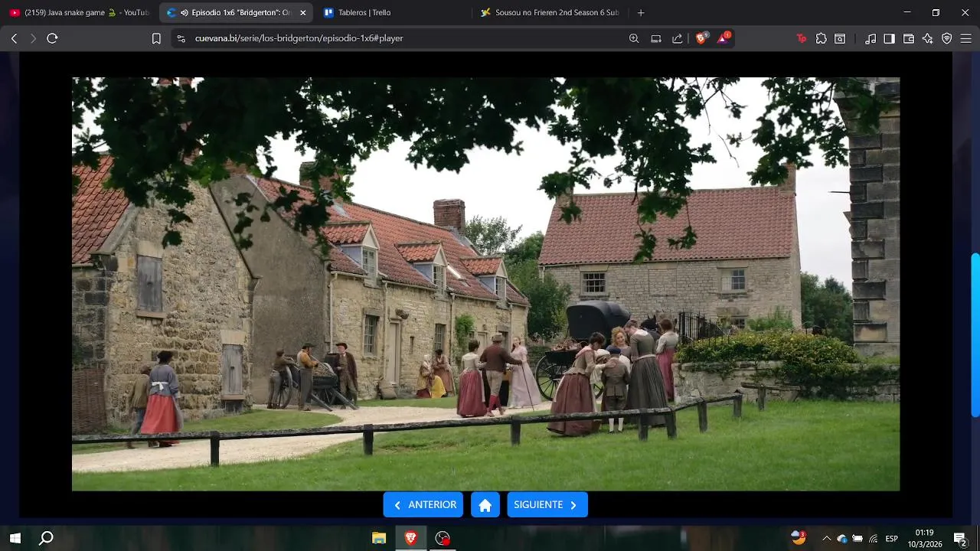Open Windows search in taskbar
Viewport: 980px width, 551px height.
click(x=46, y=538)
